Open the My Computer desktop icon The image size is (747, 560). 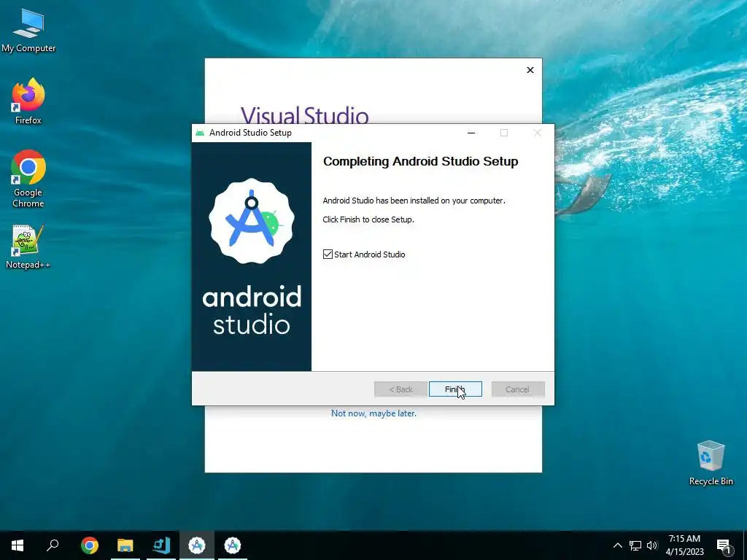(x=28, y=31)
